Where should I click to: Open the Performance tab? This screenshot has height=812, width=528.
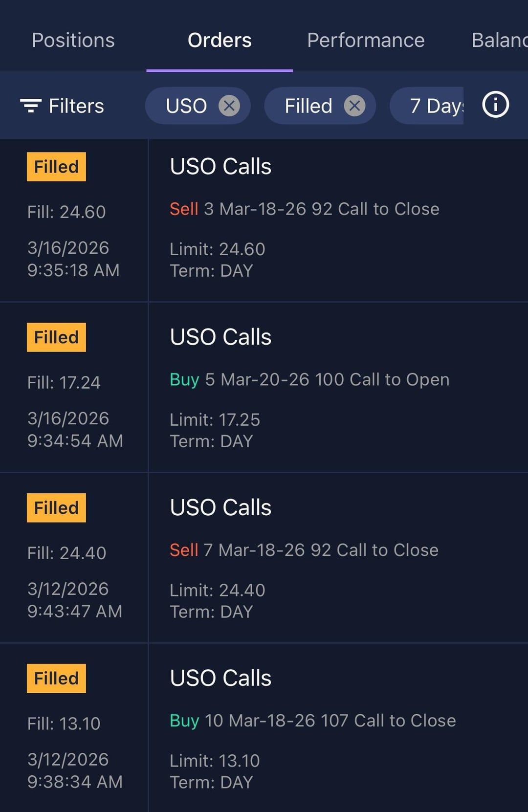(366, 40)
